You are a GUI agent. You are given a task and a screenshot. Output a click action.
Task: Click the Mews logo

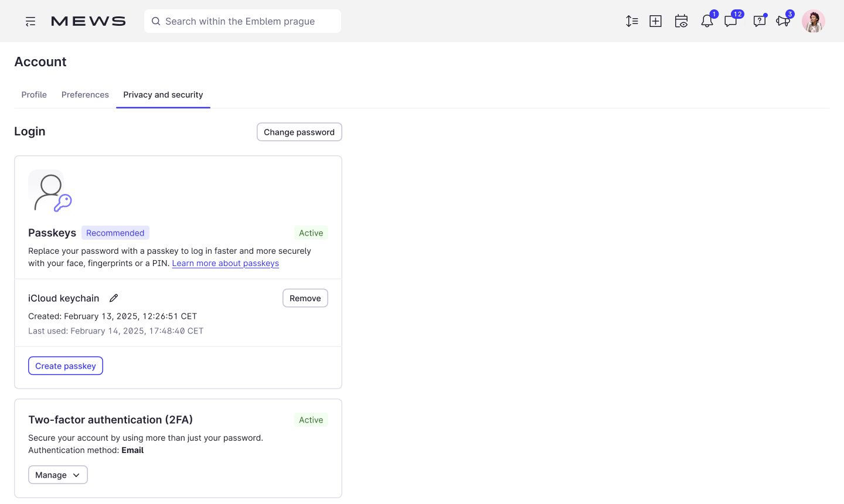click(x=88, y=21)
